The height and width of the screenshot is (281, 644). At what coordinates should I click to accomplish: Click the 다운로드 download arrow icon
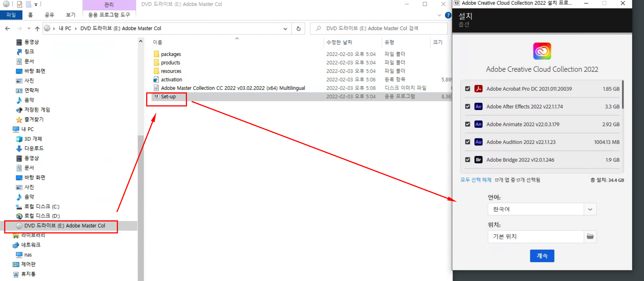coord(19,148)
